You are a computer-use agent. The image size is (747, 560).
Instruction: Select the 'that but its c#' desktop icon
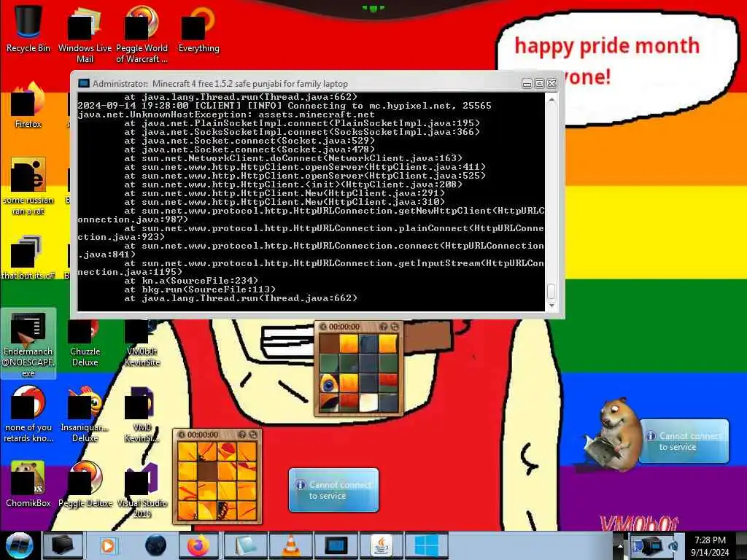[28, 257]
